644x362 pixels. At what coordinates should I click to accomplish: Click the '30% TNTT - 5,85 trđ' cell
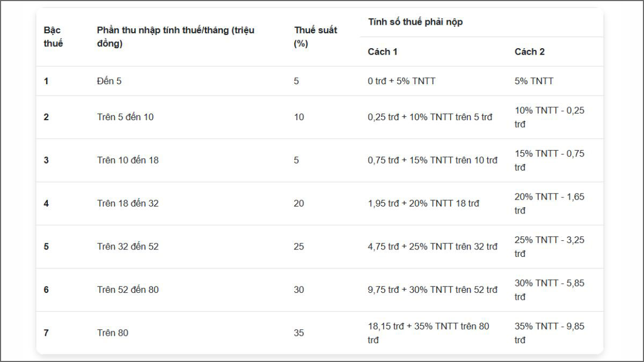pos(549,290)
